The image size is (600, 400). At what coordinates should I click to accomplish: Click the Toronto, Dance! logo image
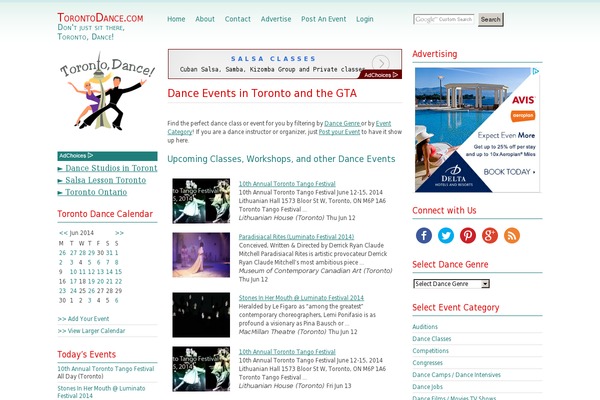107,91
